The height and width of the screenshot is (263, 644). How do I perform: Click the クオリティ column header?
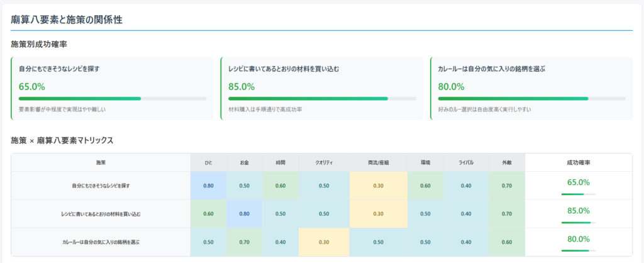324,162
